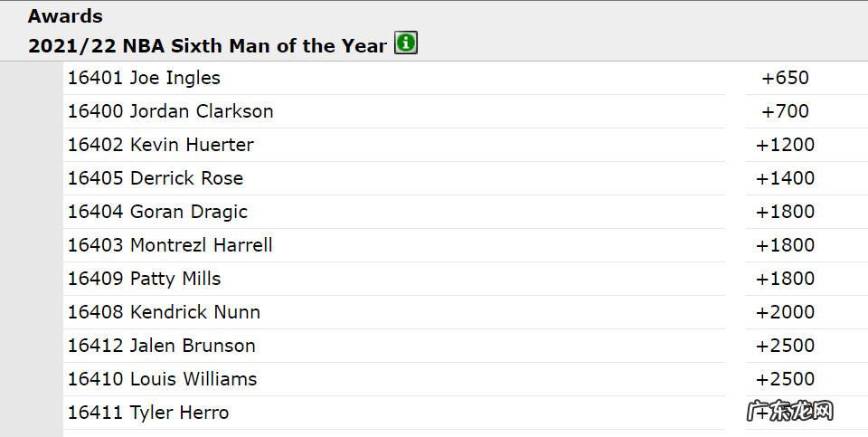This screenshot has width=868, height=437.
Task: Select Kendrick Nunn +2000 odds
Action: point(785,312)
